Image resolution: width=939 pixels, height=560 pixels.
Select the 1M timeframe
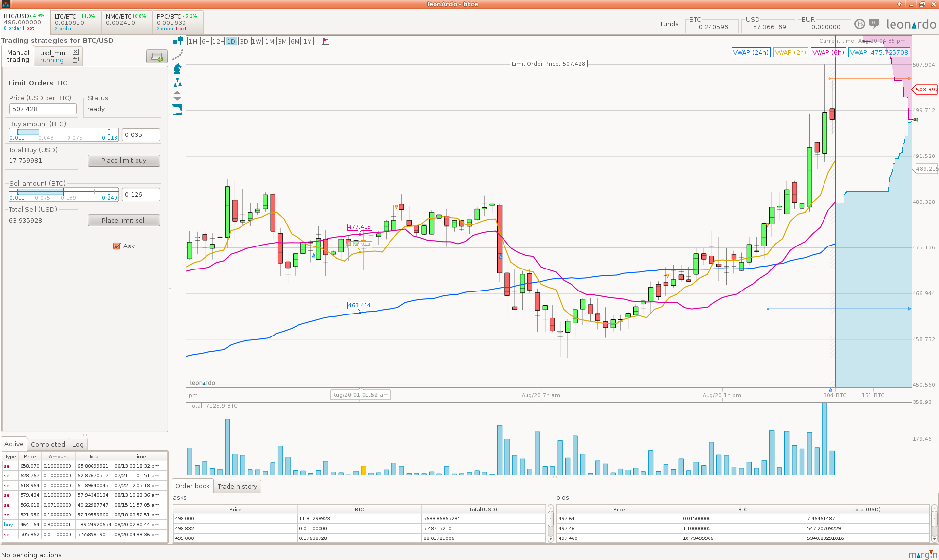click(270, 41)
